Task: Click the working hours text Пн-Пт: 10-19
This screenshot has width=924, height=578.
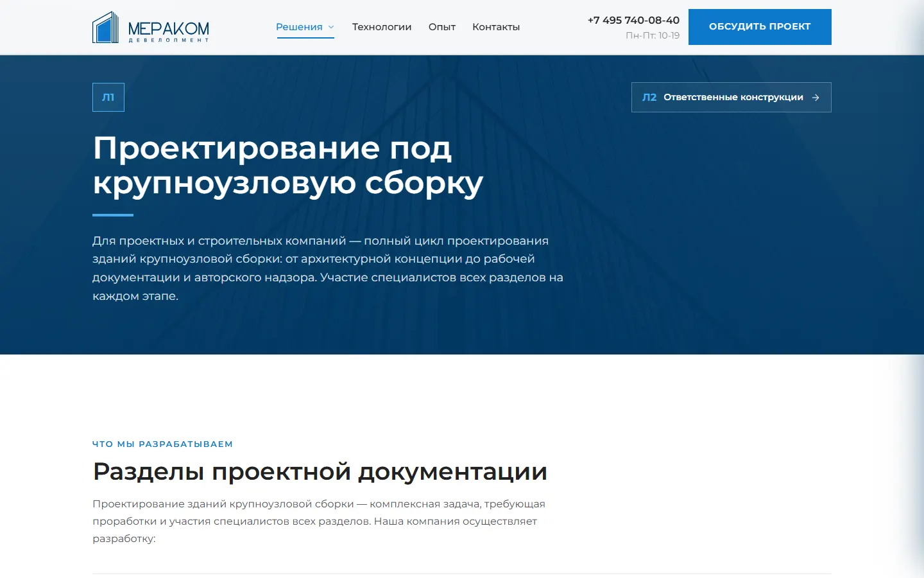Action: click(x=653, y=36)
